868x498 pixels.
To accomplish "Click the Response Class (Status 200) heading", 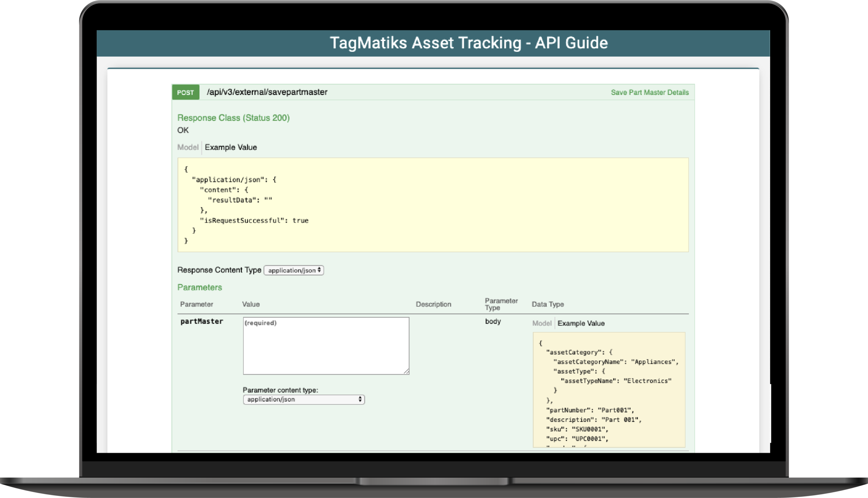I will [x=233, y=118].
